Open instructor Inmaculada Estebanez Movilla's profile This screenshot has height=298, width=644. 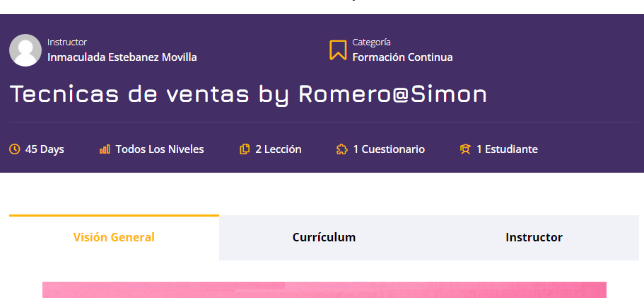point(122,57)
